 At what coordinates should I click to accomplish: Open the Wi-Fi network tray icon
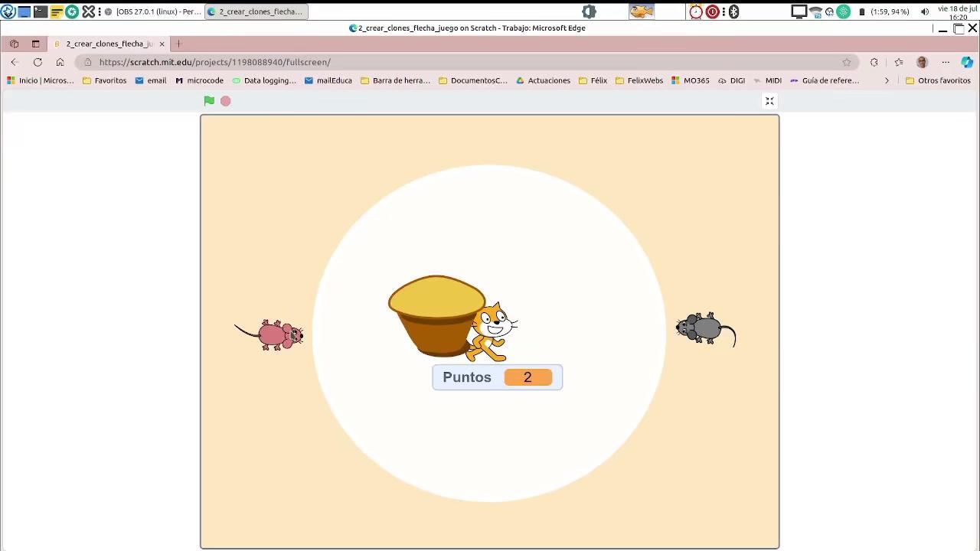[815, 11]
